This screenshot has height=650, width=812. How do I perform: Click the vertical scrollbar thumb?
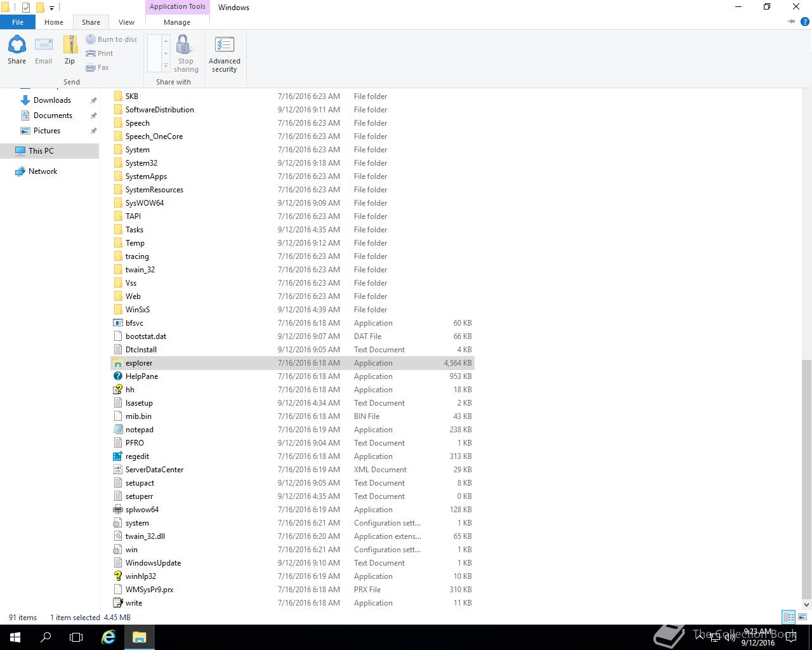pos(806,479)
